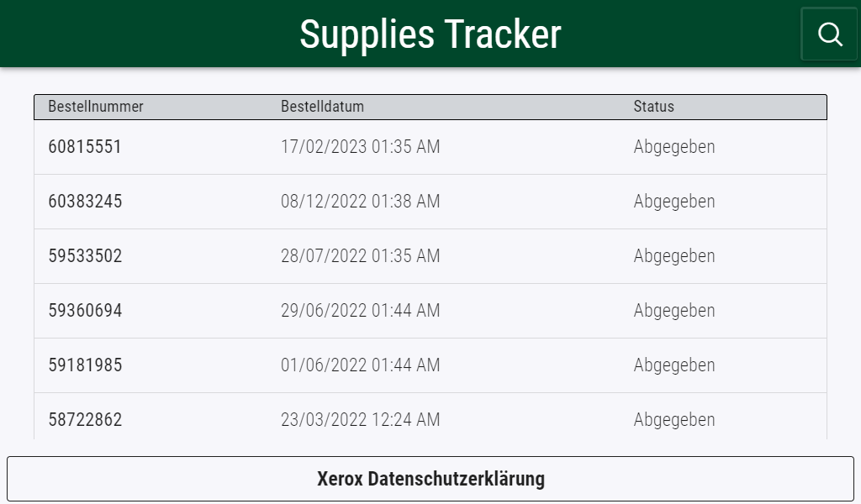The image size is (861, 504).
Task: Select order number 60383245
Action: point(85,202)
